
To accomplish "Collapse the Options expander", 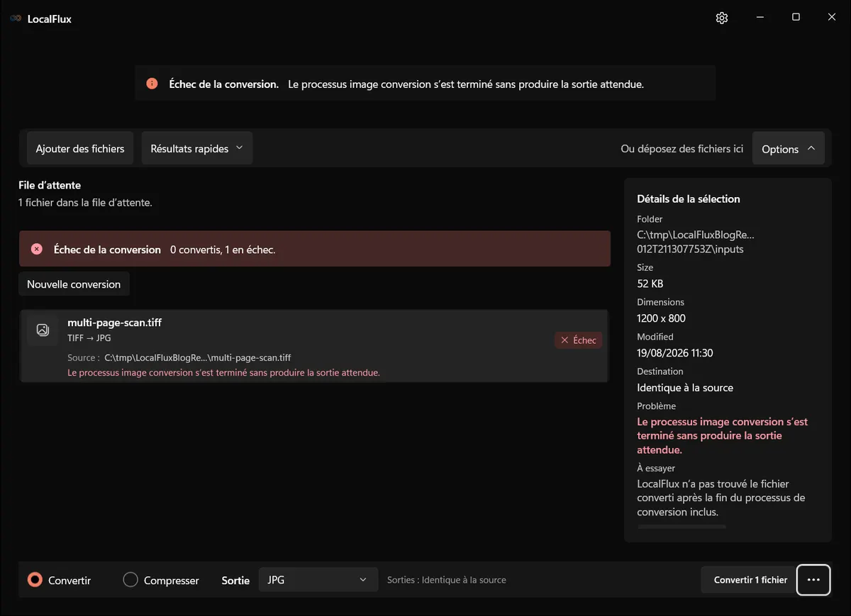I will [789, 149].
